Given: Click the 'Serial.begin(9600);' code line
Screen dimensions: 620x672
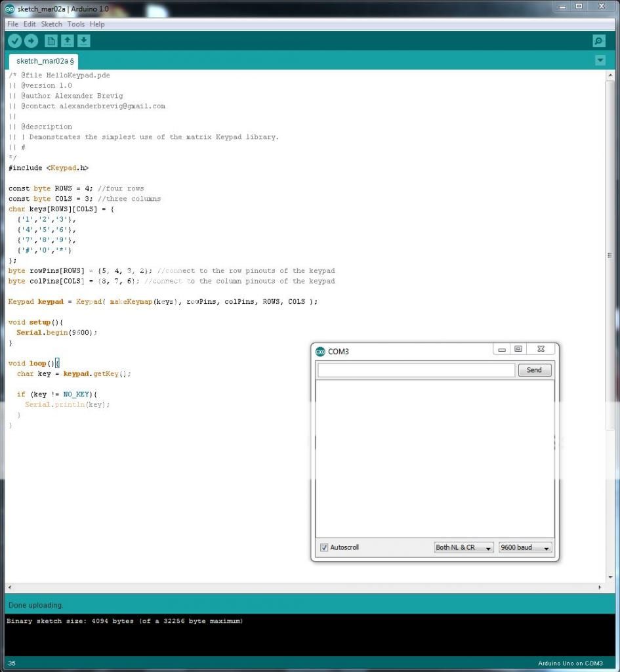Looking at the screenshot, I should pyautogui.click(x=56, y=333).
